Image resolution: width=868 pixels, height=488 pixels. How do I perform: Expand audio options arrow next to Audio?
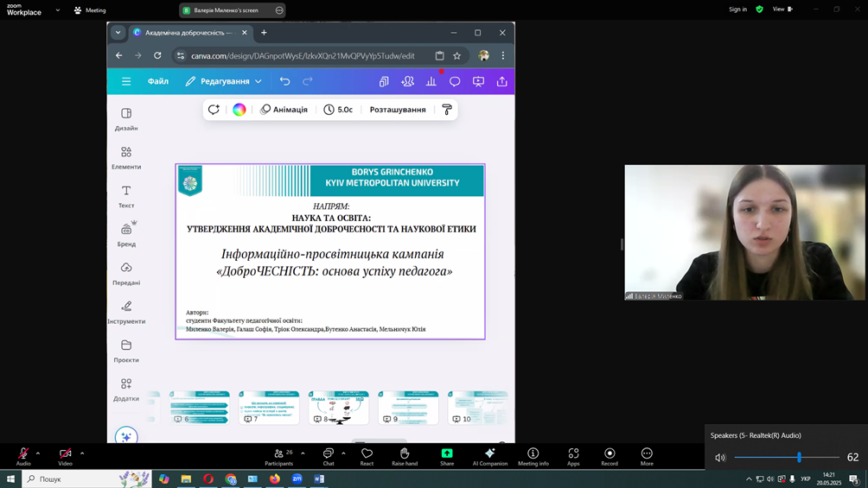click(38, 453)
